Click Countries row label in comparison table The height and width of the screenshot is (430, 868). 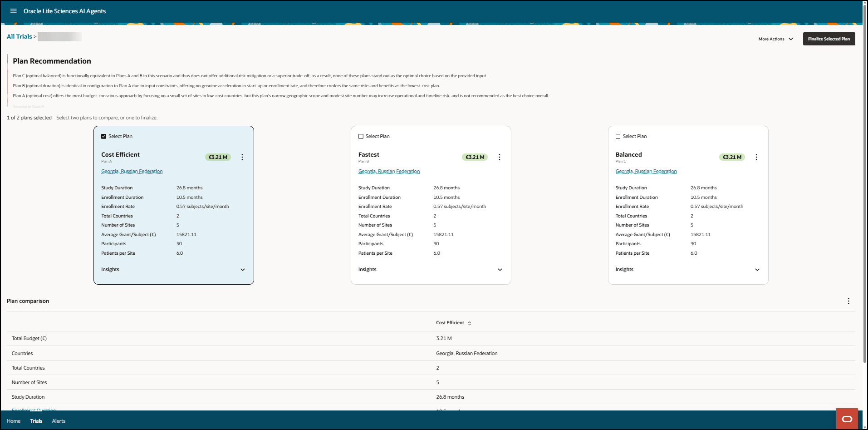[x=22, y=353]
